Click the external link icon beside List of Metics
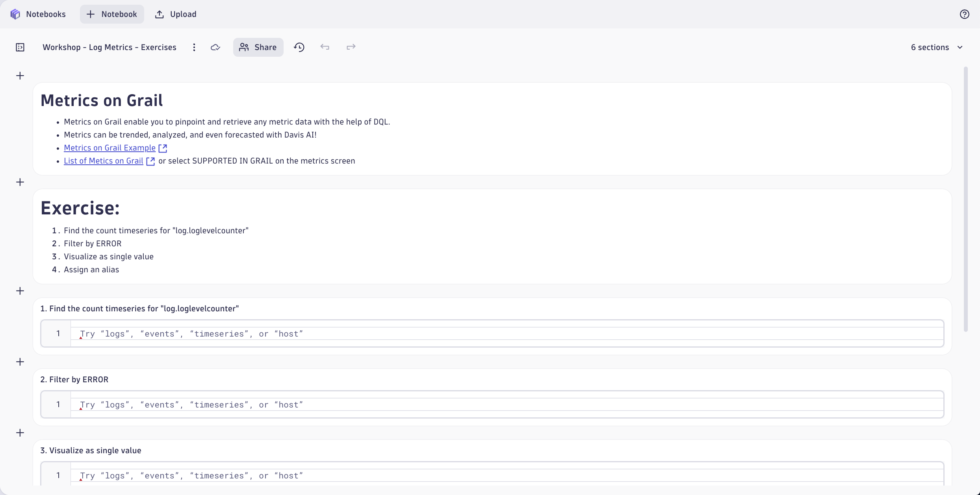Image resolution: width=980 pixels, height=495 pixels. pos(150,161)
